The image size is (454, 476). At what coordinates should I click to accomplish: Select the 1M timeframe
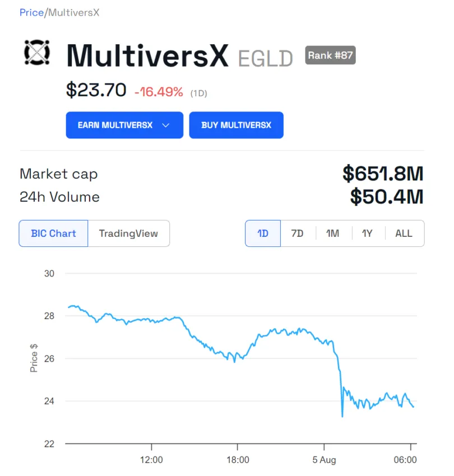[332, 233]
